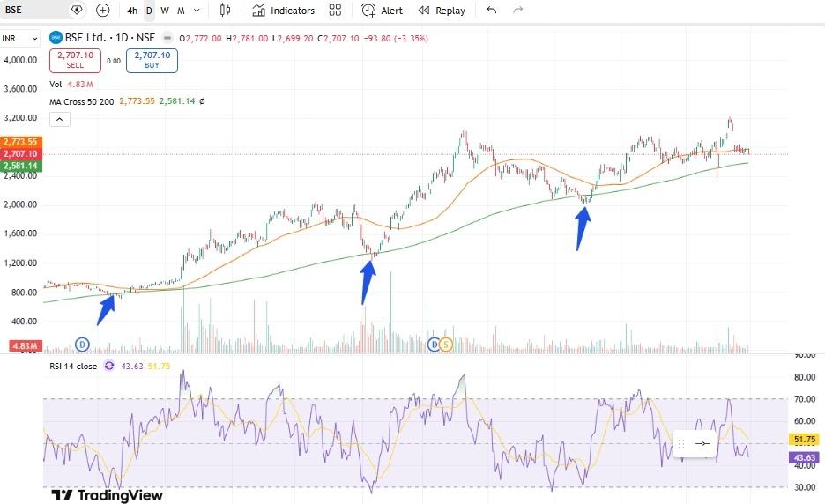The width and height of the screenshot is (825, 504).
Task: Click the MA Cross 50 200 label
Action: point(82,101)
